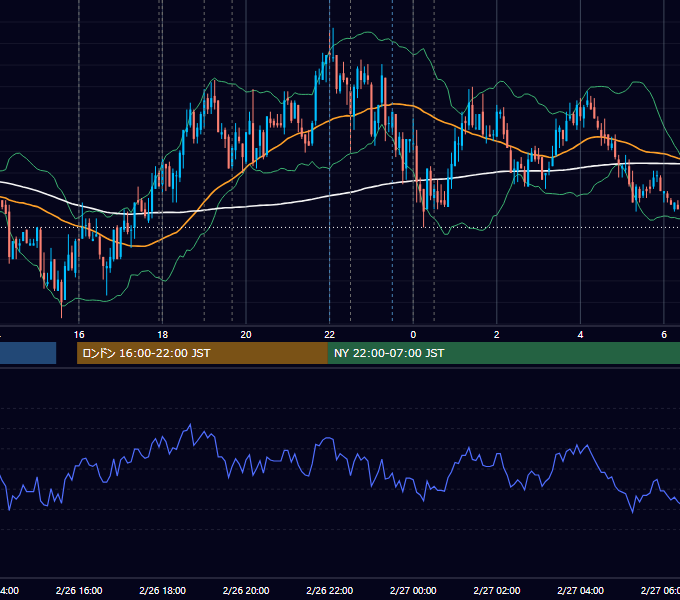Click the 2 hour label on price chart axis
The height and width of the screenshot is (600, 680).
point(497,335)
